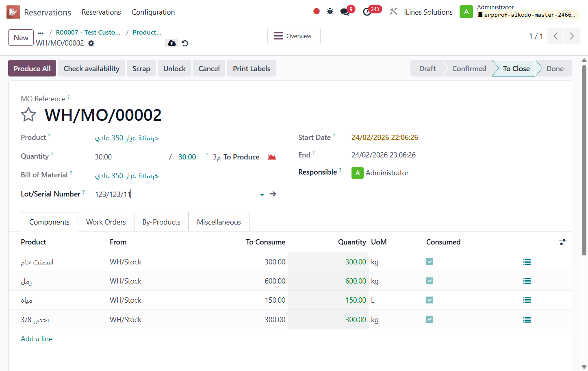
Task: Click the Reservations app logo icon
Action: 13,12
